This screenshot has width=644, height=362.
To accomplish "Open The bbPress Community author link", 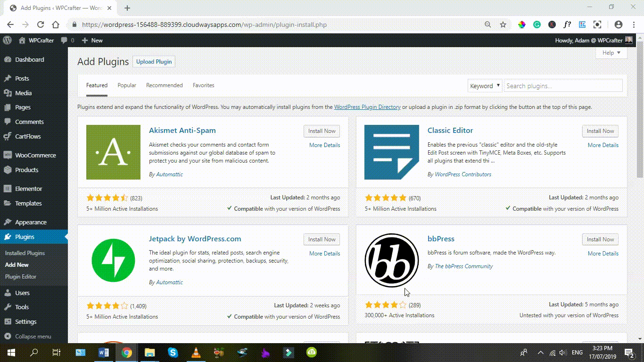I will [463, 266].
